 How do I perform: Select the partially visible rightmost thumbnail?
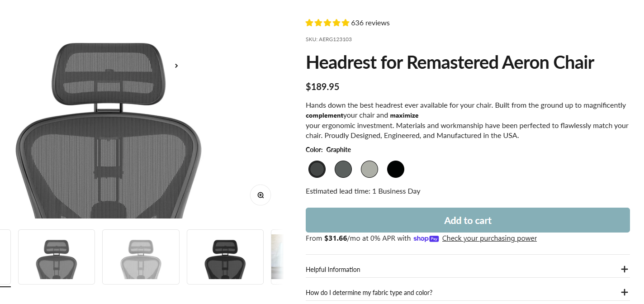[277, 257]
